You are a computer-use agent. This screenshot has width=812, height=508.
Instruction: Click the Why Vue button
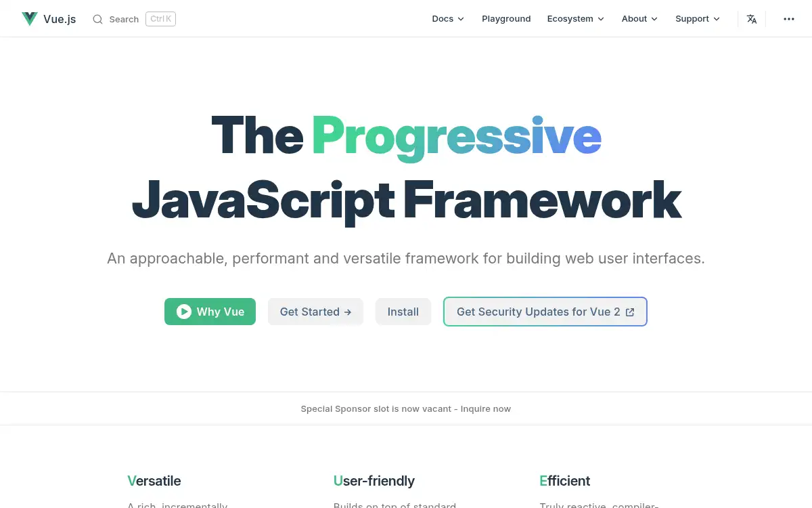[x=210, y=312]
